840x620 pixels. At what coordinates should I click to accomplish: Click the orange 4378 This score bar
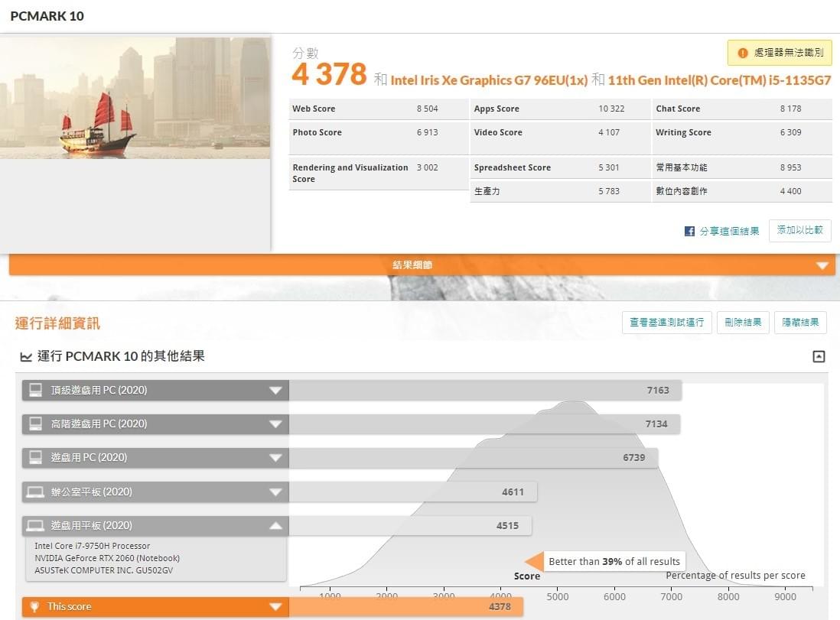406,606
